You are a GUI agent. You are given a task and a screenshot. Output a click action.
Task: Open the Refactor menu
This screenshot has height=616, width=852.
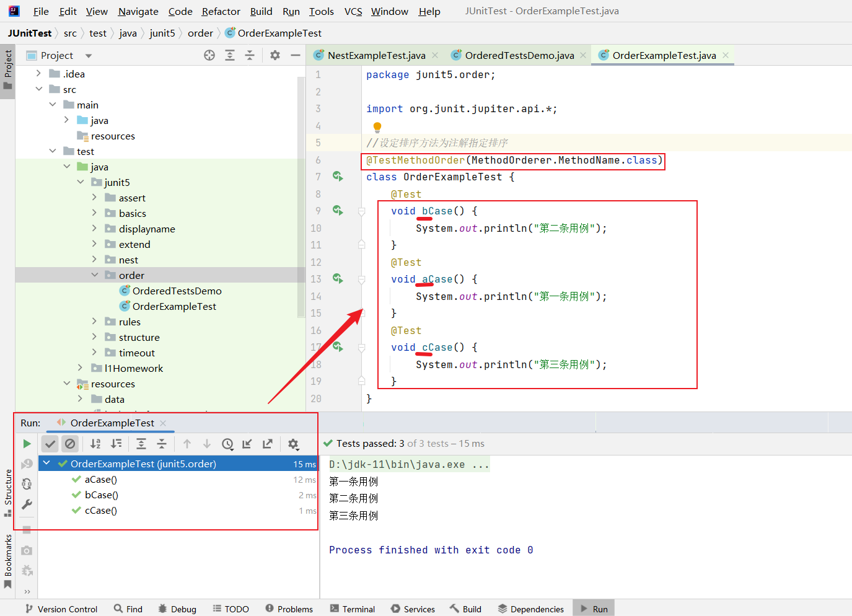tap(221, 11)
